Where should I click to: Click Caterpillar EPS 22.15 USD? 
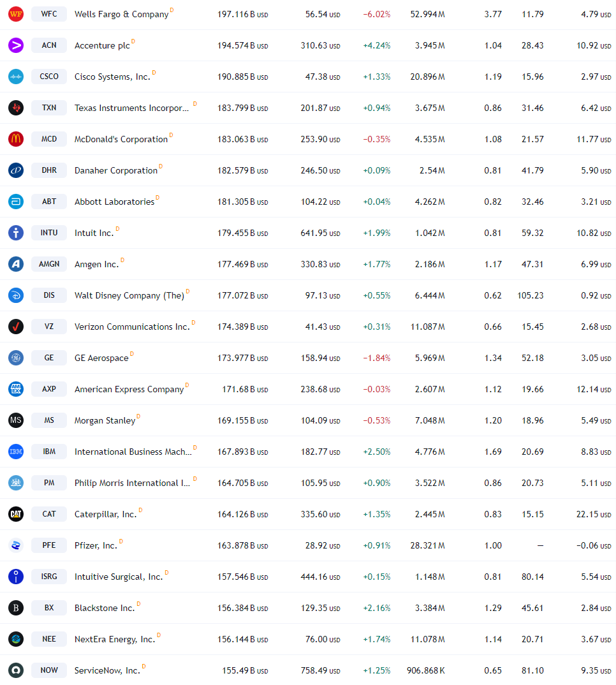(594, 514)
